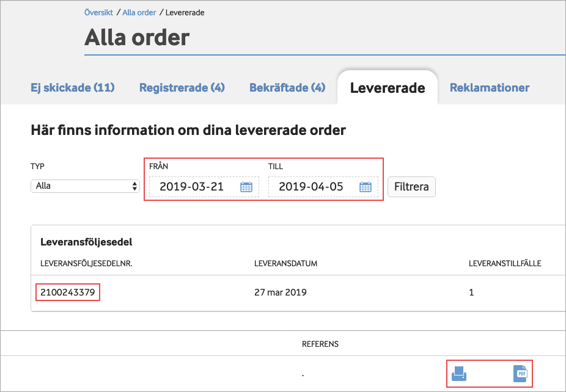The width and height of the screenshot is (566, 392).
Task: Click the LEVERANSDATUM column header
Action: tap(285, 264)
